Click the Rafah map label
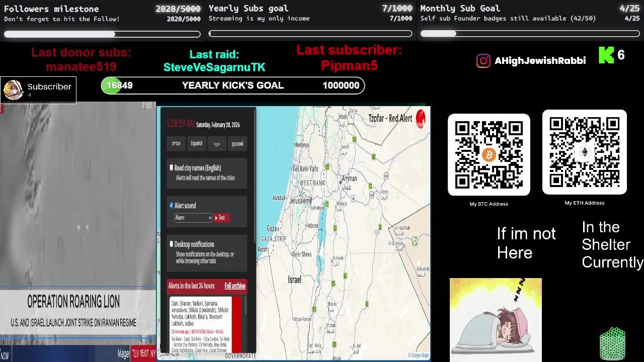The image size is (644, 362). [263, 249]
